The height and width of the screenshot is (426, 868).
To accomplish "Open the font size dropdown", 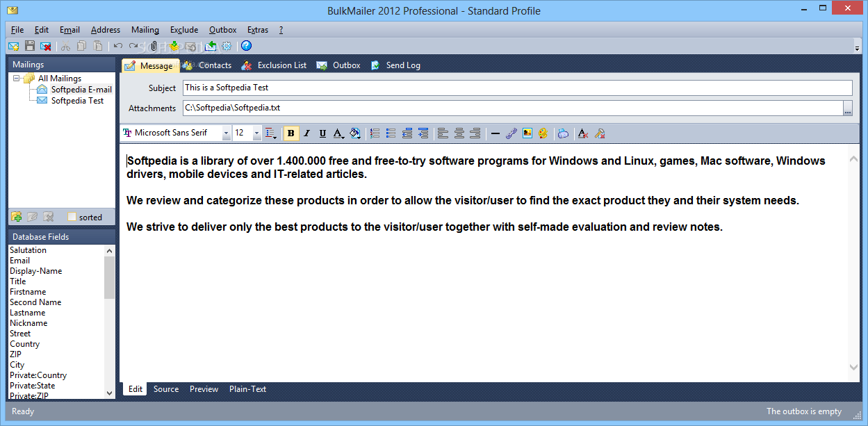I will point(256,133).
